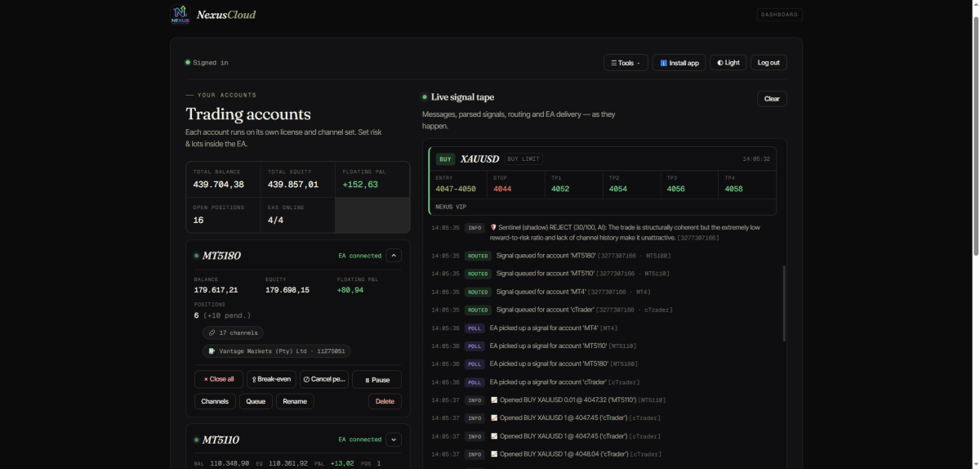Click the Break-even button
Image resolution: width=980 pixels, height=469 pixels.
271,379
